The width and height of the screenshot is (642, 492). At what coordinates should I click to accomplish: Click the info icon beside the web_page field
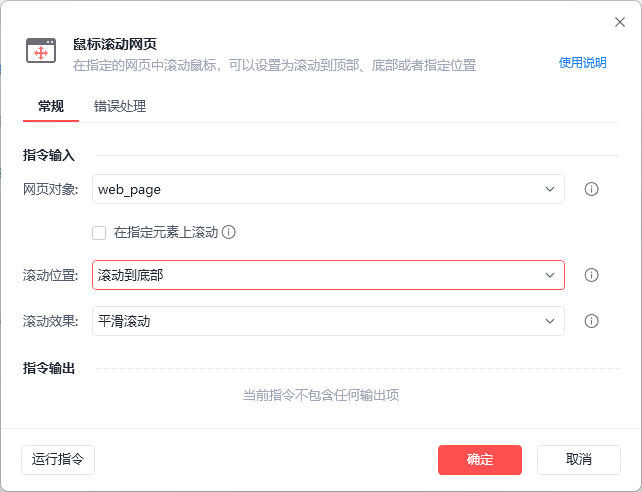point(591,189)
